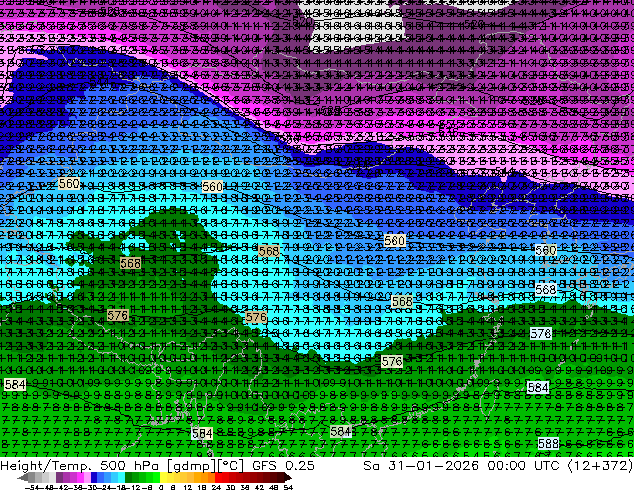Click the 584 label at bottom left of center

[202, 434]
